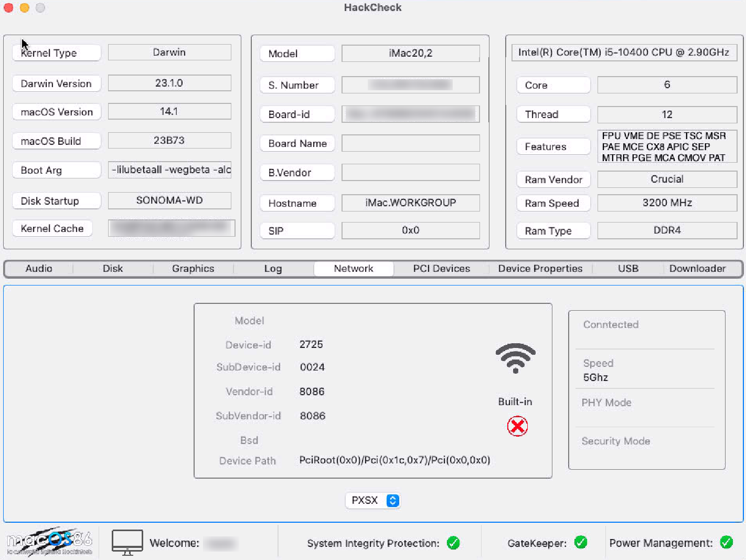
Task: Click the Core label button
Action: point(553,85)
